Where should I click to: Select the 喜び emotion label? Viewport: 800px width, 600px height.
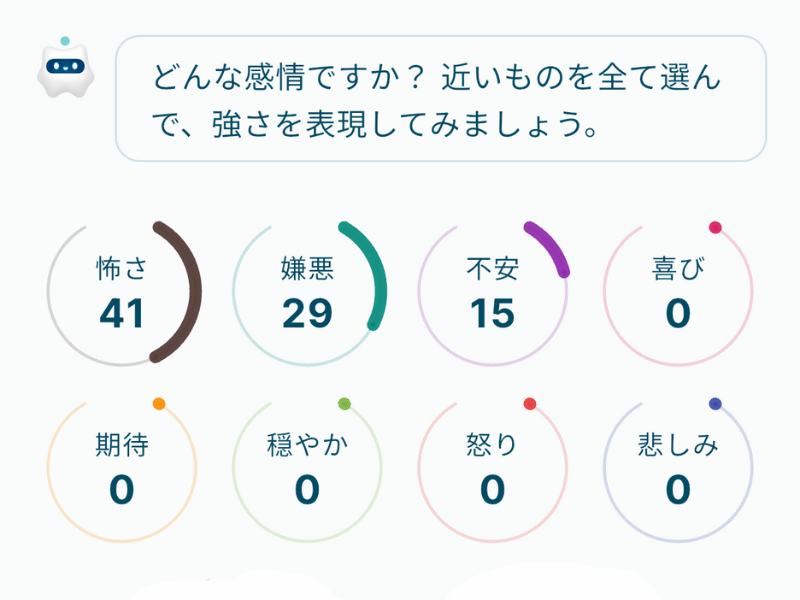click(678, 269)
